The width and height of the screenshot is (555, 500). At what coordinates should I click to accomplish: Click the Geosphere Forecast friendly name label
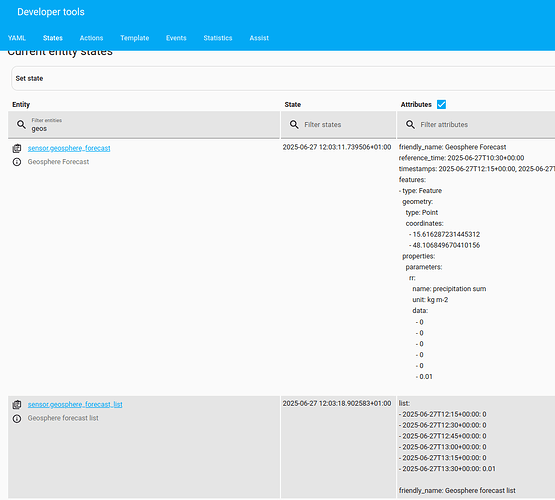click(x=58, y=162)
